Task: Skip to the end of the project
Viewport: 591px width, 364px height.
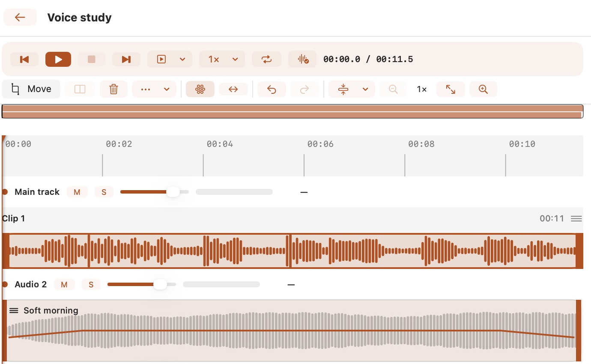Action: pos(126,59)
